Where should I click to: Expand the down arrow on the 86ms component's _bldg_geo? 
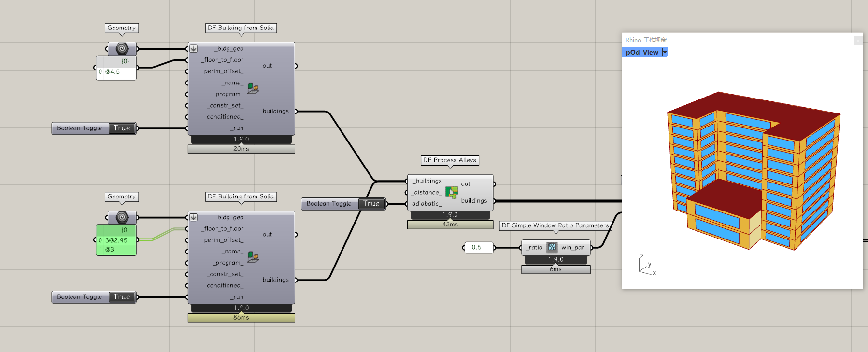point(193,217)
